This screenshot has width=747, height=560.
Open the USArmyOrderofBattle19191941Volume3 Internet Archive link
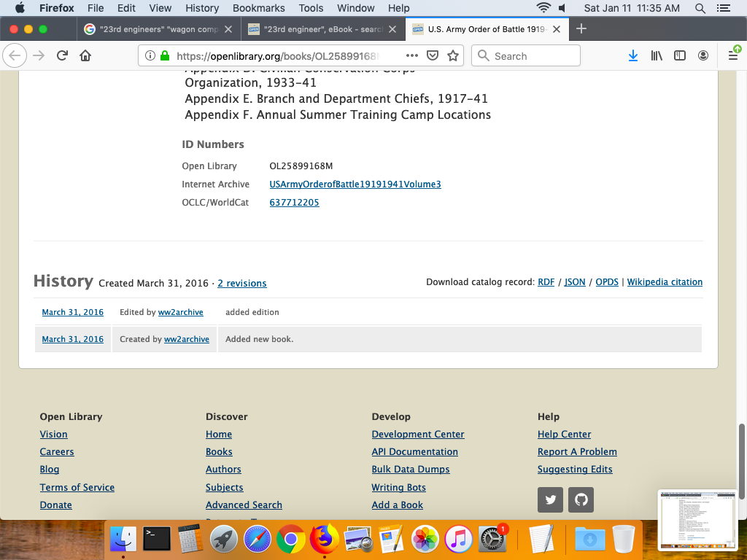[355, 184]
